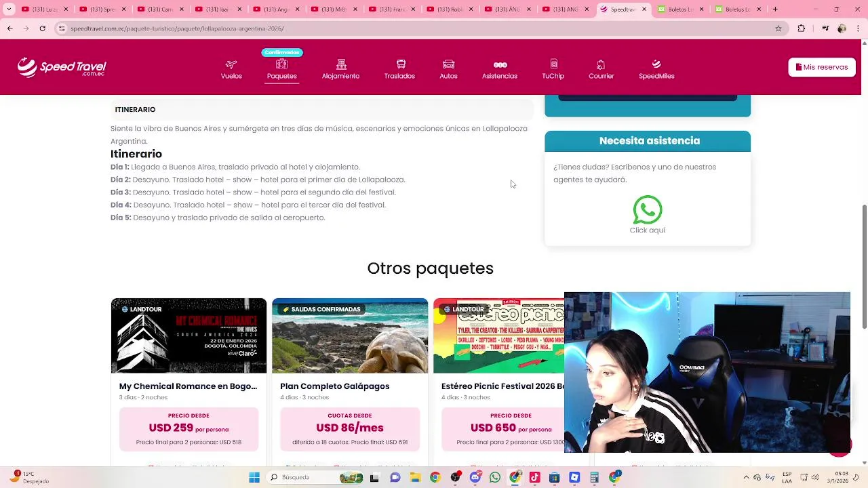Open the weather widget
The image size is (868, 488).
(x=31, y=478)
